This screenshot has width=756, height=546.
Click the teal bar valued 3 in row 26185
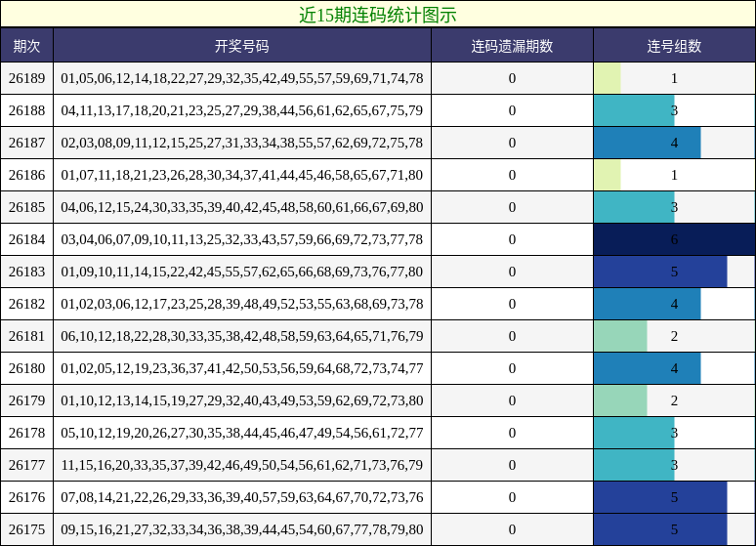pyautogui.click(x=634, y=207)
